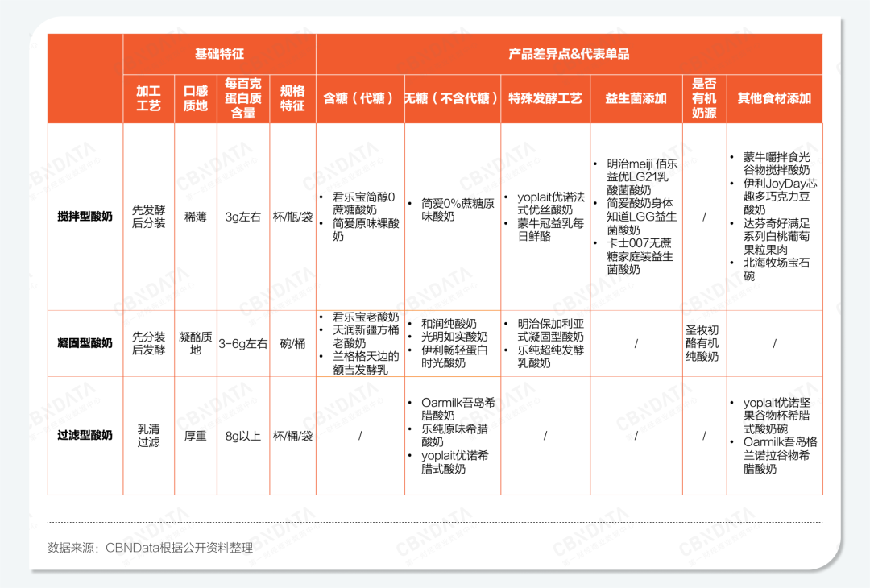This screenshot has width=870, height=588.
Task: Click the 先发酵后分装 process cell
Action: click(x=148, y=217)
